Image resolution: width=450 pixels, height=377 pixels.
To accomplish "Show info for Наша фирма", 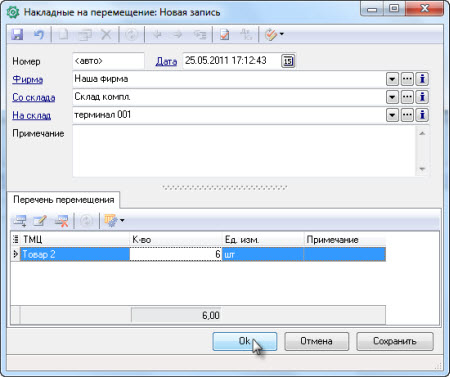I will tap(422, 79).
